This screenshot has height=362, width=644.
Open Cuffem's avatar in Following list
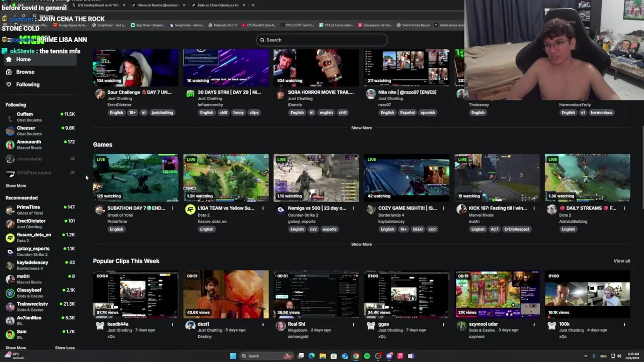(x=10, y=117)
